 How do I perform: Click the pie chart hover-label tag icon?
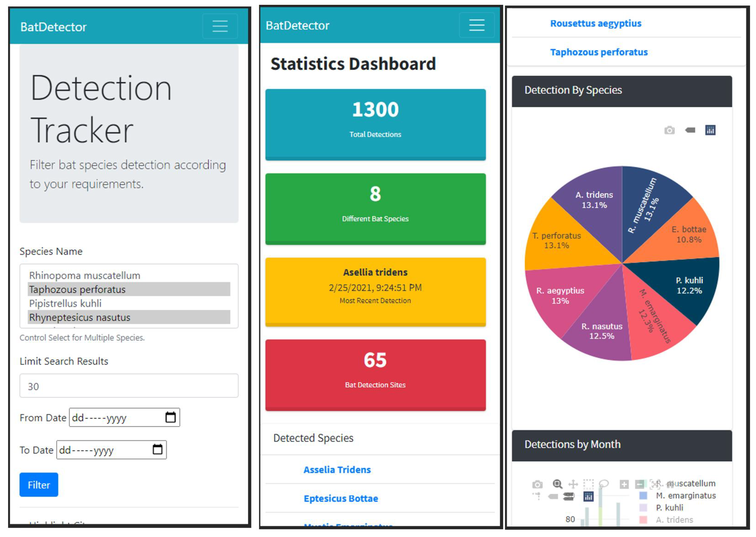click(690, 130)
